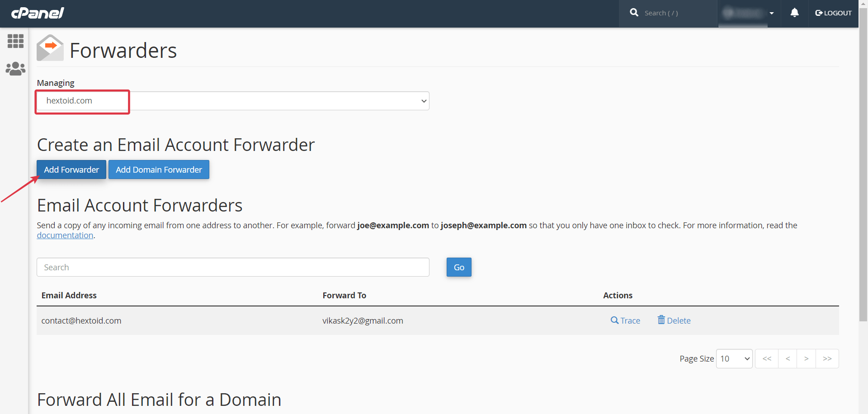Click the Forward To column header
Screen dimensions: 868x414
344,295
